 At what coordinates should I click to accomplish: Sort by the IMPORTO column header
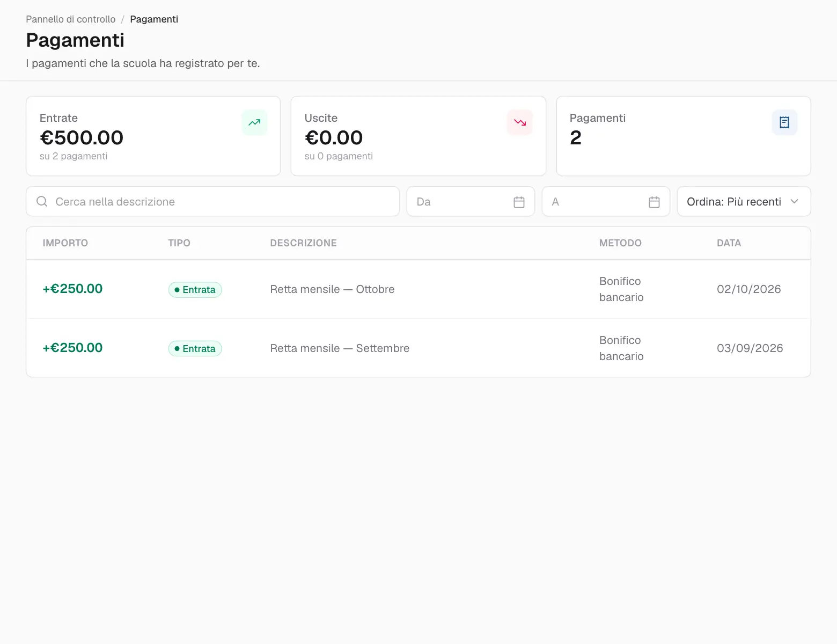pos(65,243)
